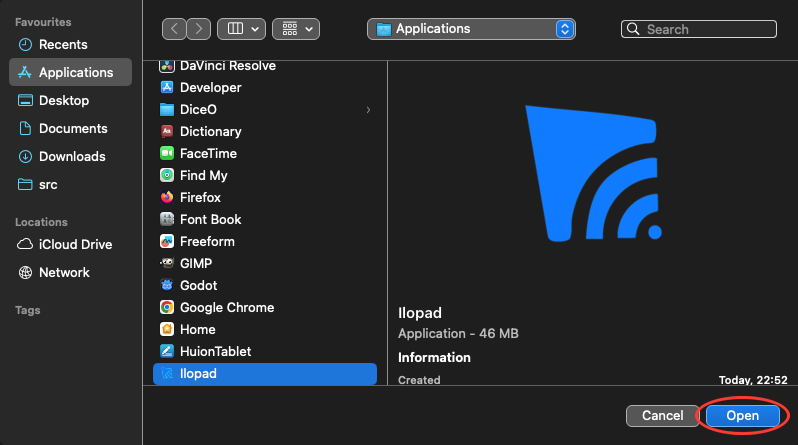The height and width of the screenshot is (445, 798).
Task: Select Network in the sidebar
Action: [x=70, y=272]
